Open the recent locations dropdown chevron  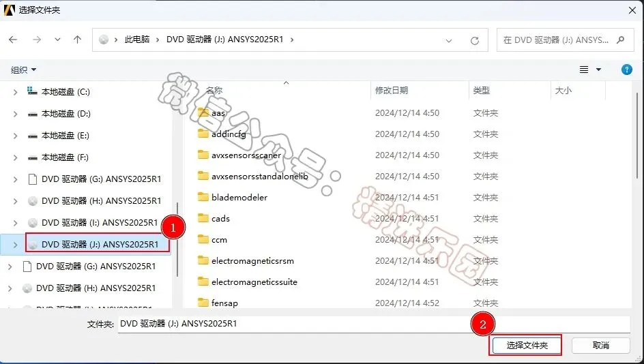[57, 40]
